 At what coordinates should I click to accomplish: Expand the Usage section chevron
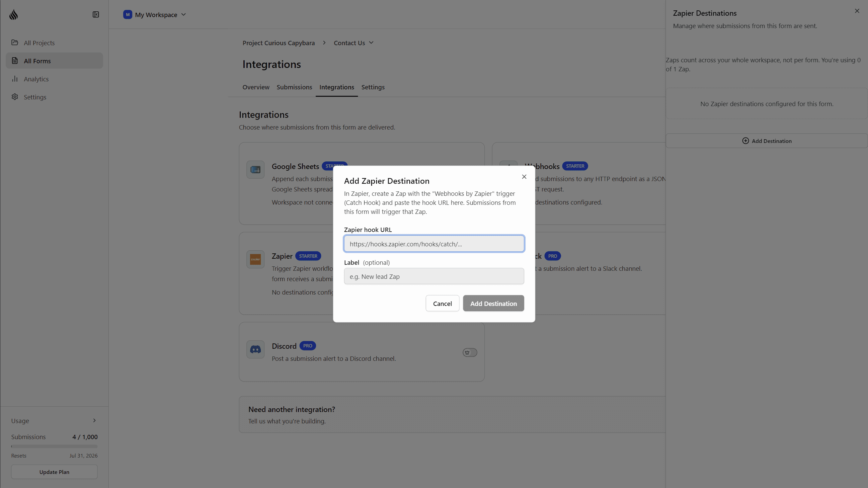[94, 421]
